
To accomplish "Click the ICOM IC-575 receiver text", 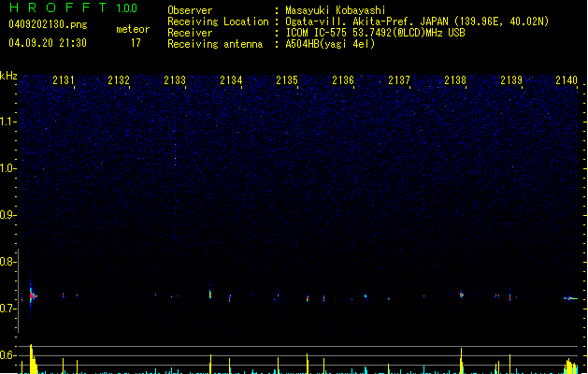I will (x=375, y=33).
